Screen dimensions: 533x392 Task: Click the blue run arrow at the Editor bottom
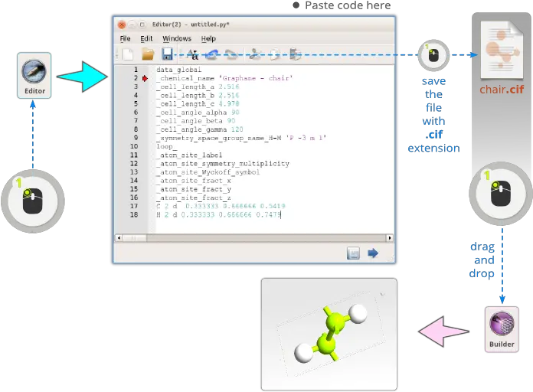coord(373,253)
